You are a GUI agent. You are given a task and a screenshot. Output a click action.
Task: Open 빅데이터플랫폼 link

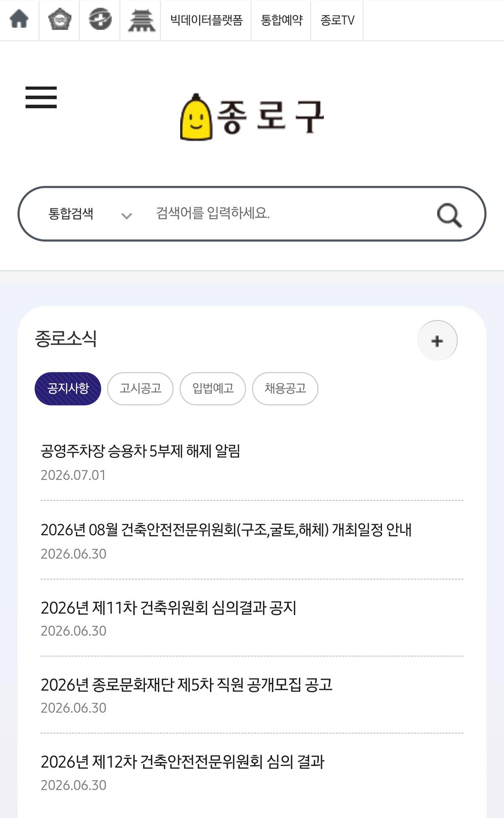[206, 20]
